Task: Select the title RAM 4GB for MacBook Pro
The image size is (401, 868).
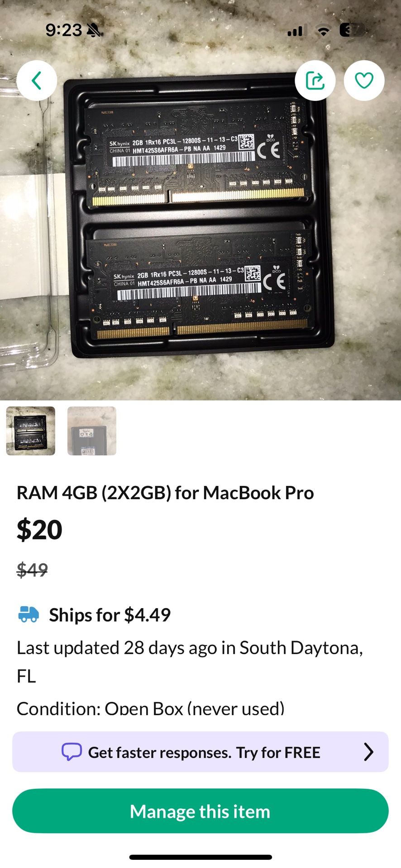Action: coord(165,493)
